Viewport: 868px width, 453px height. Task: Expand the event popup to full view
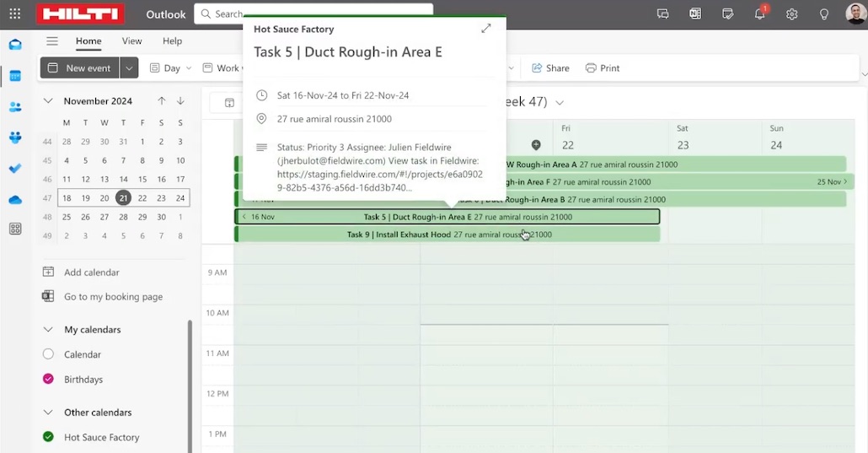click(x=486, y=29)
